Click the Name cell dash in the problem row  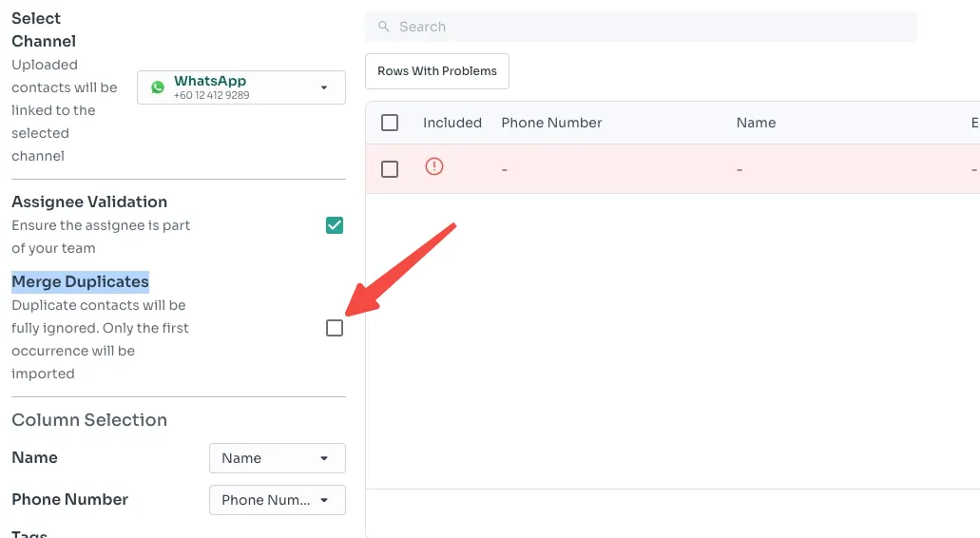(740, 169)
